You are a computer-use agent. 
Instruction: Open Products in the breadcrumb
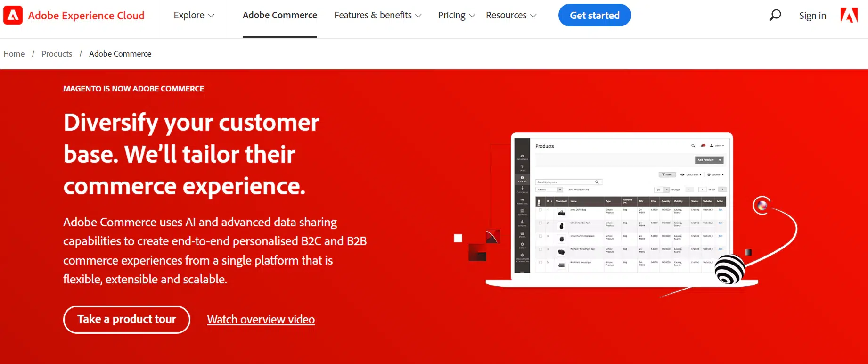pyautogui.click(x=57, y=54)
